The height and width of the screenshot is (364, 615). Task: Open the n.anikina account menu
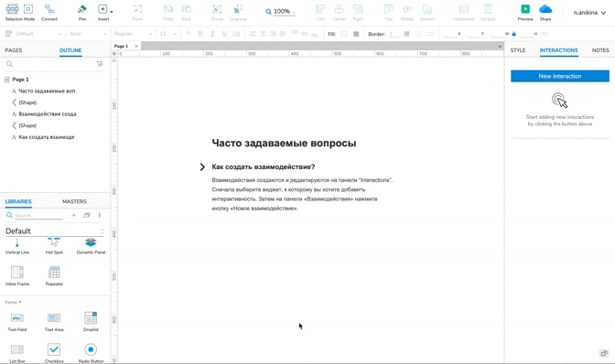[589, 13]
